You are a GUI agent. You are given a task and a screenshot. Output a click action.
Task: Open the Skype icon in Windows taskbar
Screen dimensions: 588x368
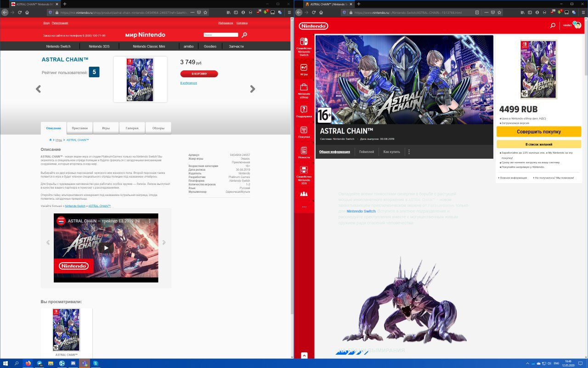click(x=96, y=363)
